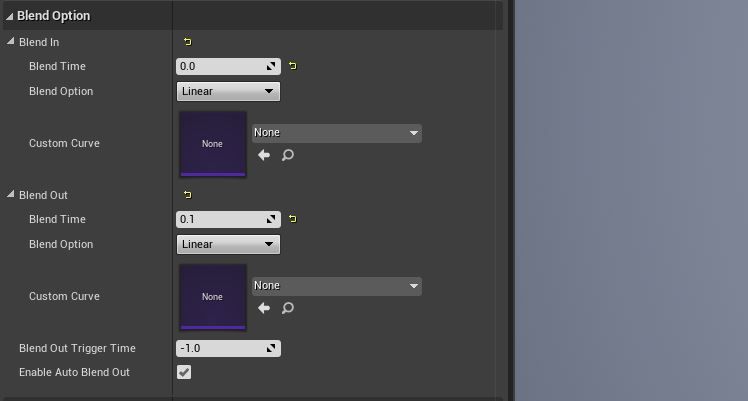The image size is (748, 401).
Task: Reset Blend In Blend Time to default
Action: click(292, 66)
